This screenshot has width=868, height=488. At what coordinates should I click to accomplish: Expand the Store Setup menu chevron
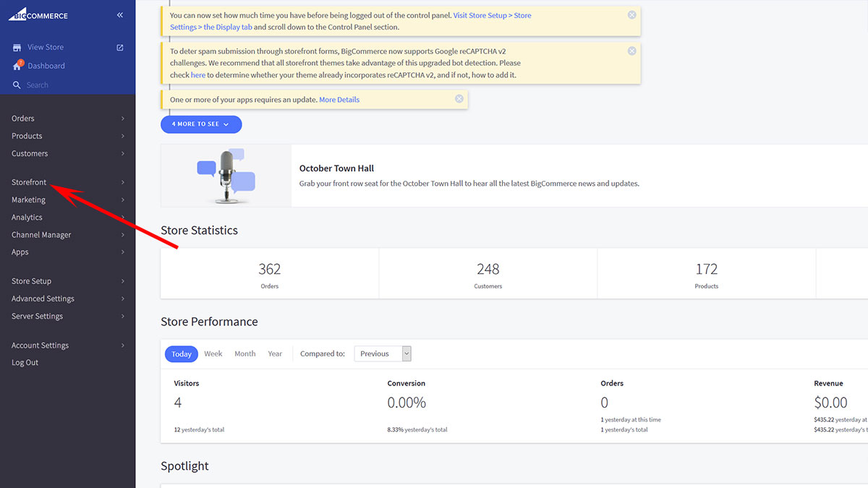pos(123,281)
